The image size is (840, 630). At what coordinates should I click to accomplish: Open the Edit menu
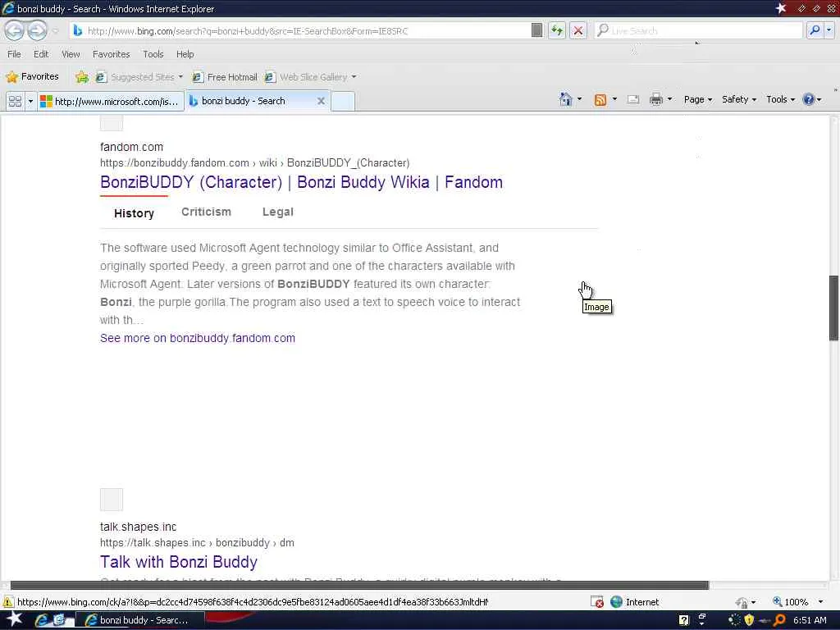41,54
